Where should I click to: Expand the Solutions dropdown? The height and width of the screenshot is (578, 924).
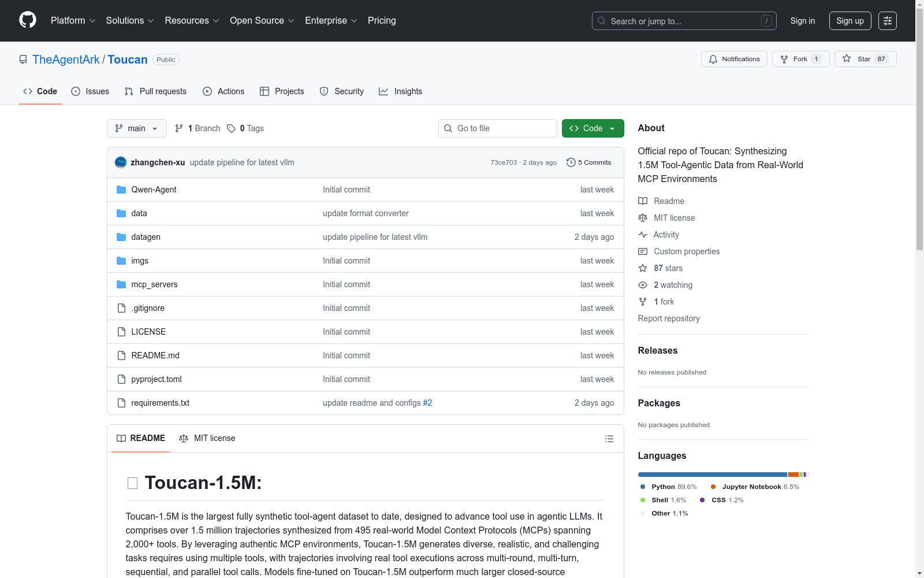(x=130, y=21)
